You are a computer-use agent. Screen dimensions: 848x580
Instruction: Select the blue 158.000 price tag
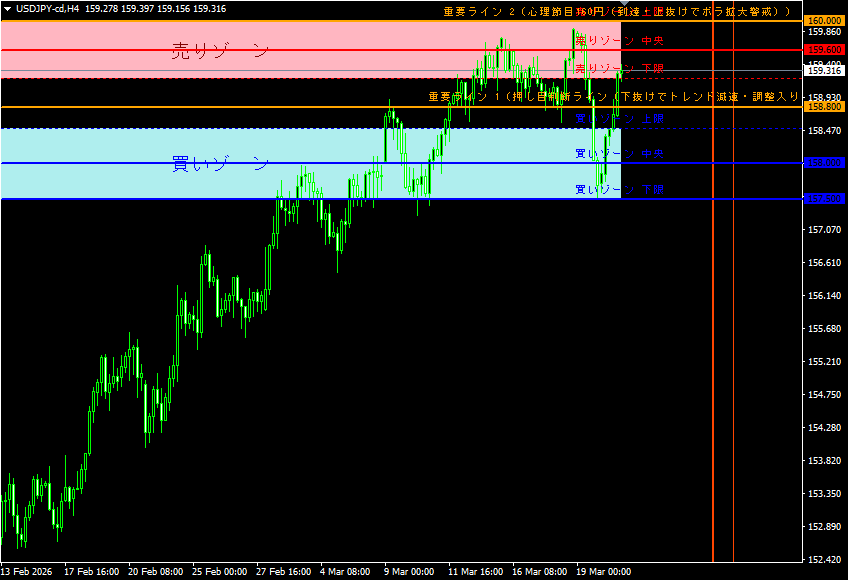tap(825, 163)
